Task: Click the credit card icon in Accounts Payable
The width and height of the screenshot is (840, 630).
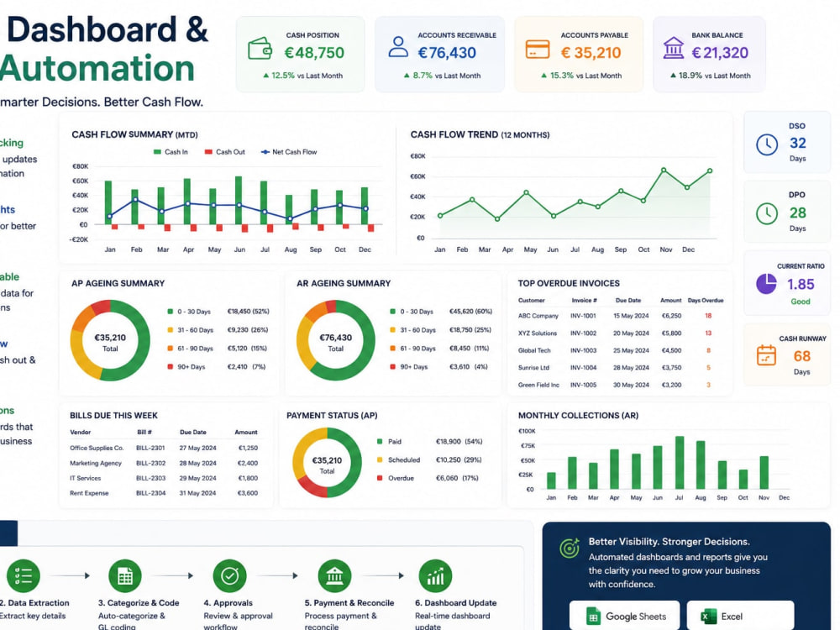Action: click(538, 50)
